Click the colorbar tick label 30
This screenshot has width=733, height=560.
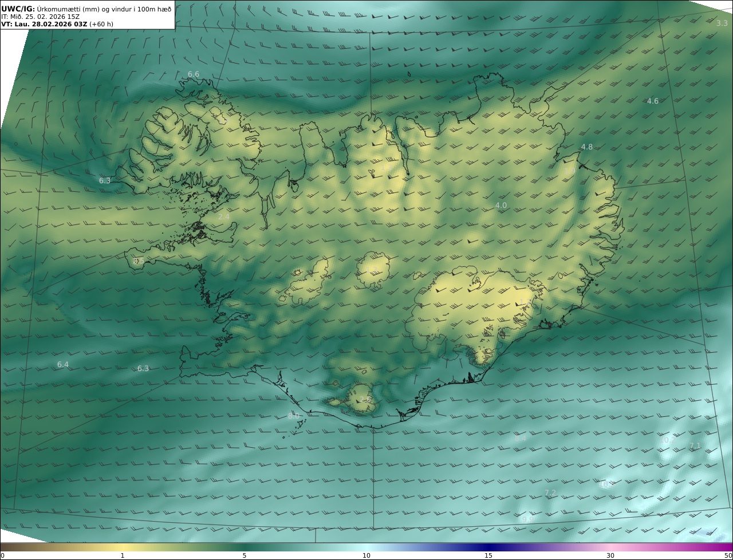[610, 556]
